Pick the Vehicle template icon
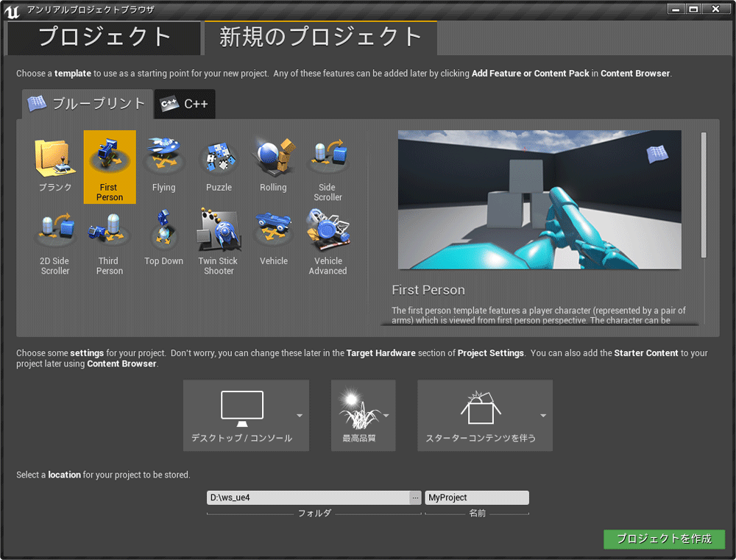The height and width of the screenshot is (560, 736). tap(274, 230)
